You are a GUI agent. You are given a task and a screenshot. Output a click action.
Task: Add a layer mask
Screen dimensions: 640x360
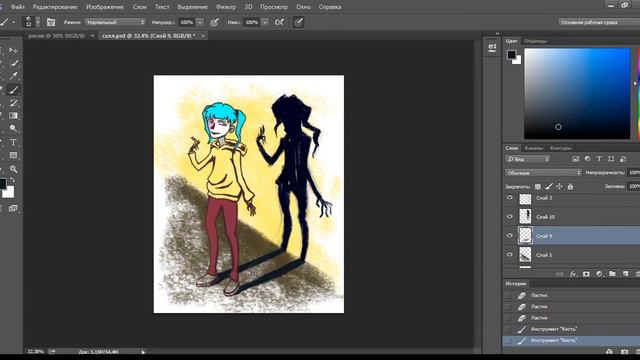586,274
